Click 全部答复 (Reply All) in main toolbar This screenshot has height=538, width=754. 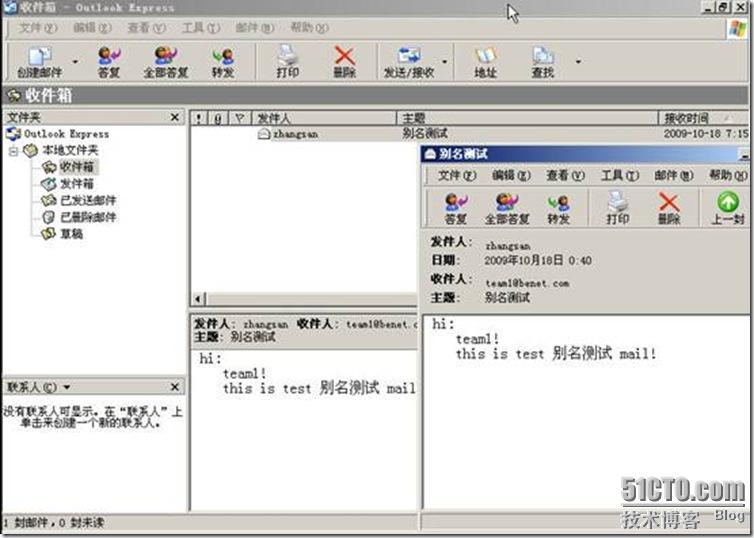[x=166, y=63]
